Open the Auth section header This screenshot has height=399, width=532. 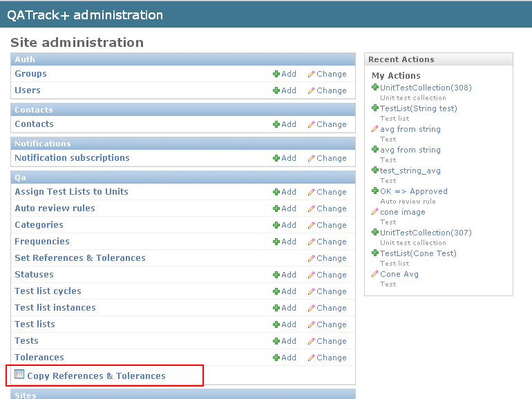(x=25, y=59)
